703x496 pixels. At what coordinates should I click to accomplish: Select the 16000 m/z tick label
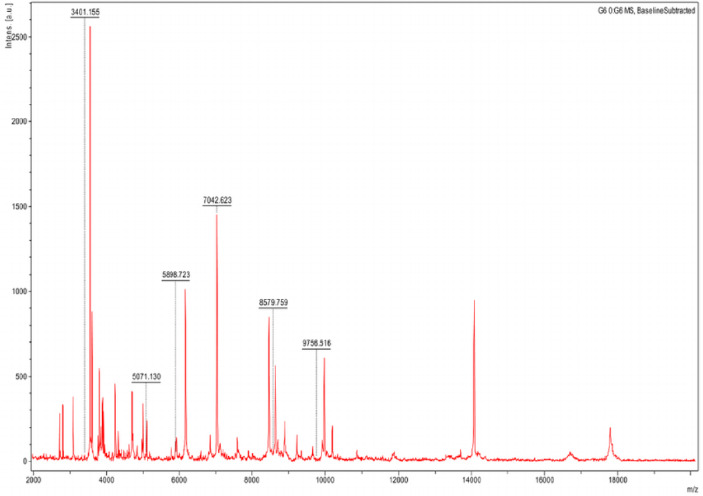(x=544, y=480)
